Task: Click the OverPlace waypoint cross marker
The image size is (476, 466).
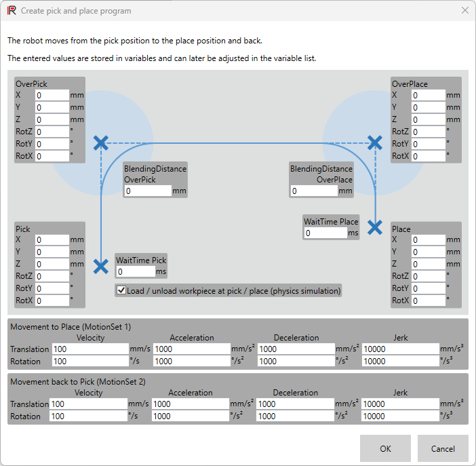Action: [x=374, y=142]
